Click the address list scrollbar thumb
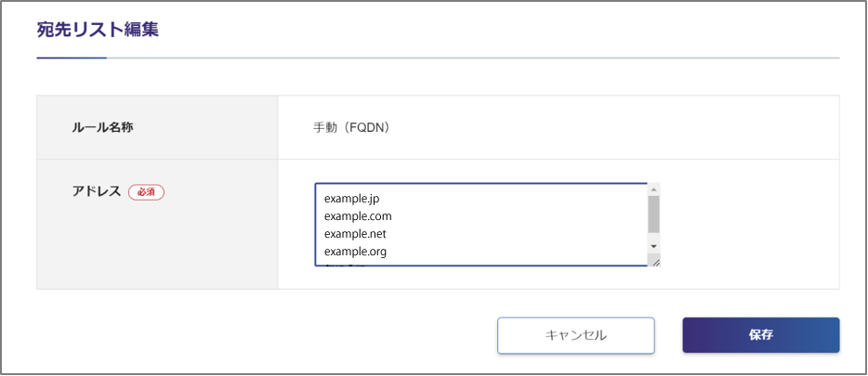 pos(653,214)
